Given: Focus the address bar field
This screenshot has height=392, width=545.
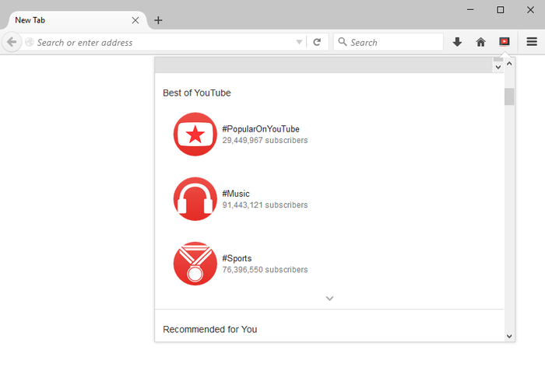Looking at the screenshot, I should click(x=163, y=42).
